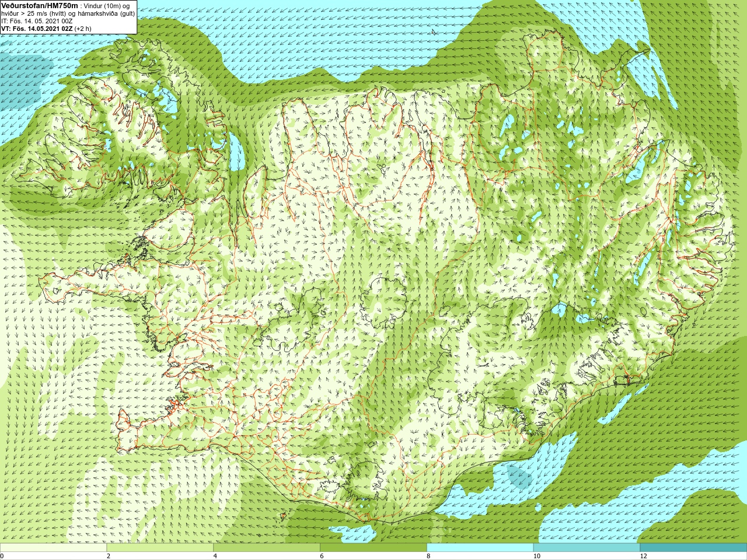Screen dimensions: 747x560
Task: Click the dark green 6–8 m/s legend swatch
Action: [x=373, y=548]
